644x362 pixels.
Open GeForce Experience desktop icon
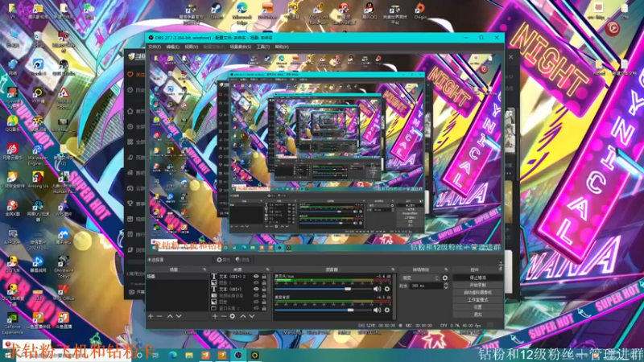pos(13,323)
